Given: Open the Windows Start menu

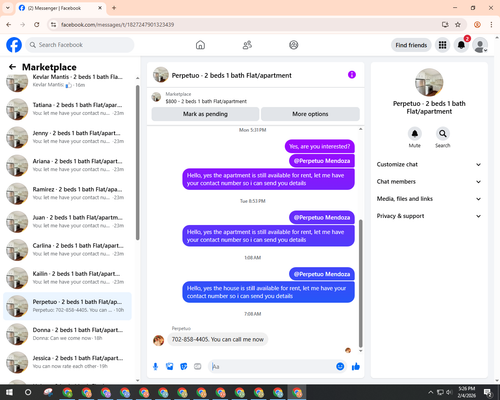Looking at the screenshot, I should pos(9,392).
